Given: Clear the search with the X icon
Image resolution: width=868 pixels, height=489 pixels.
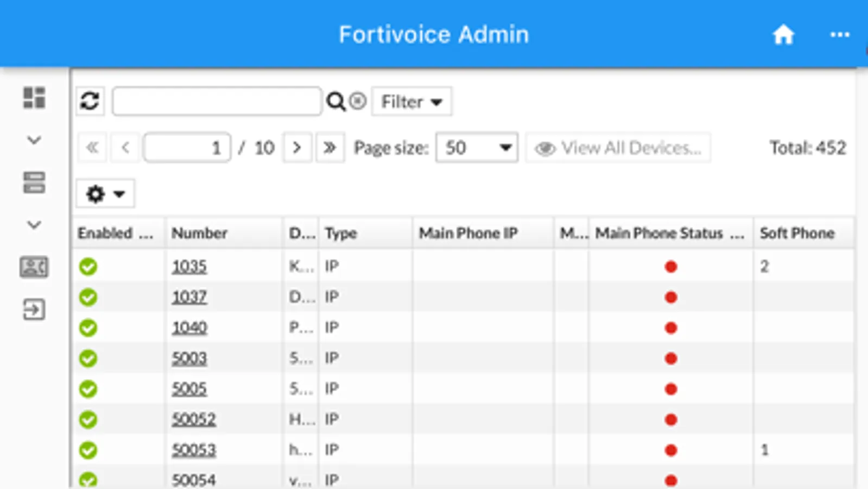Looking at the screenshot, I should (357, 101).
